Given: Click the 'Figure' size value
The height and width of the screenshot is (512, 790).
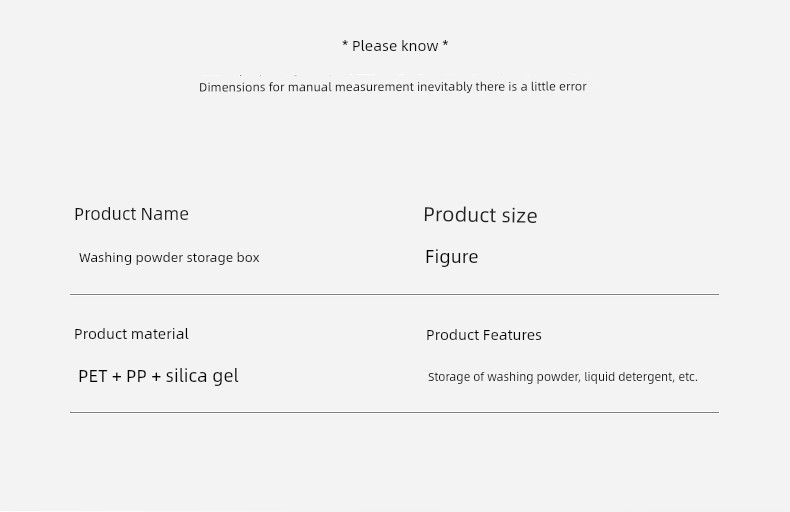Looking at the screenshot, I should coord(451,257).
